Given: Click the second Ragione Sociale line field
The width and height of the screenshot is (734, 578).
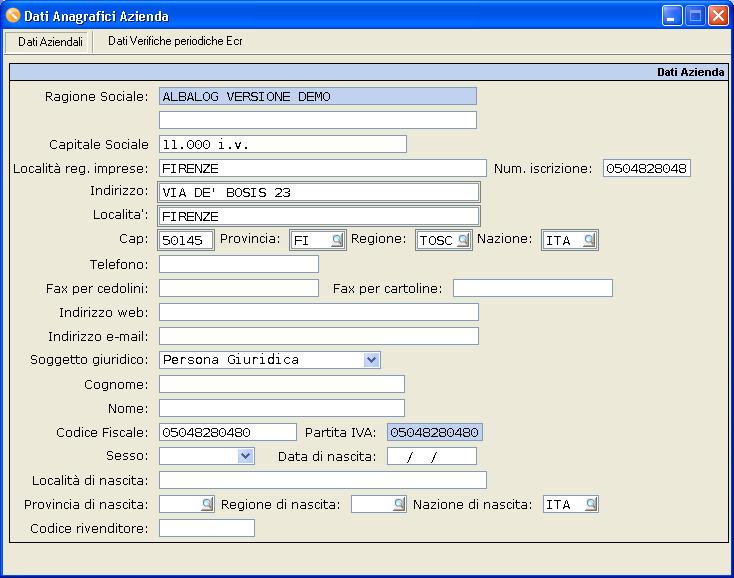Looking at the screenshot, I should point(318,120).
